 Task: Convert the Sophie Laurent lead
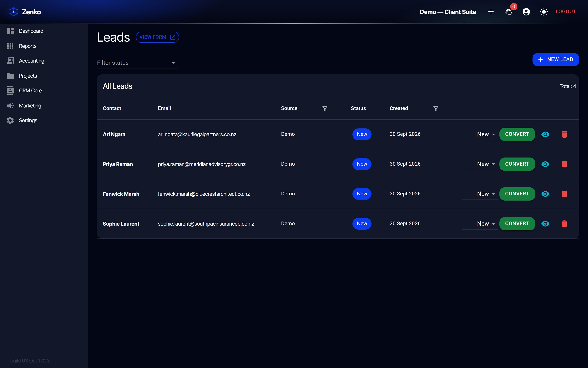tap(517, 224)
